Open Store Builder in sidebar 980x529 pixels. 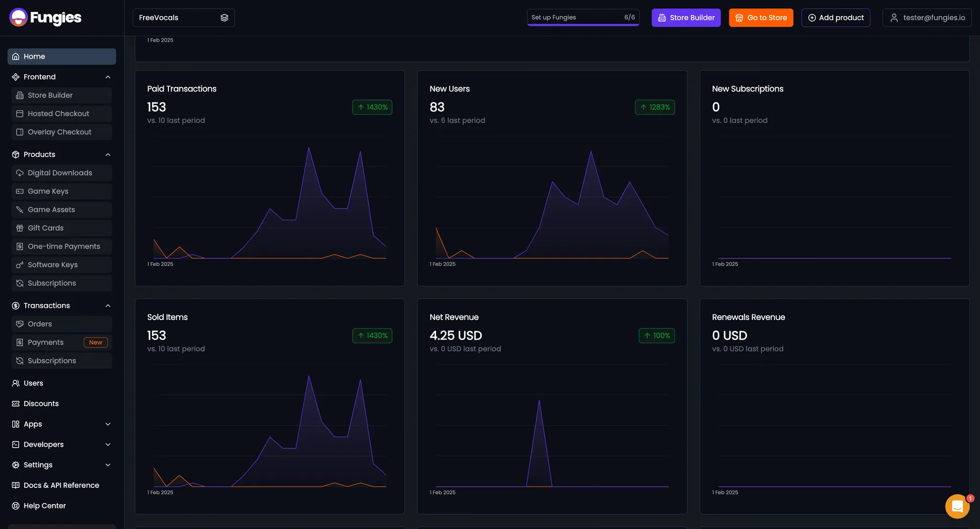click(x=62, y=95)
